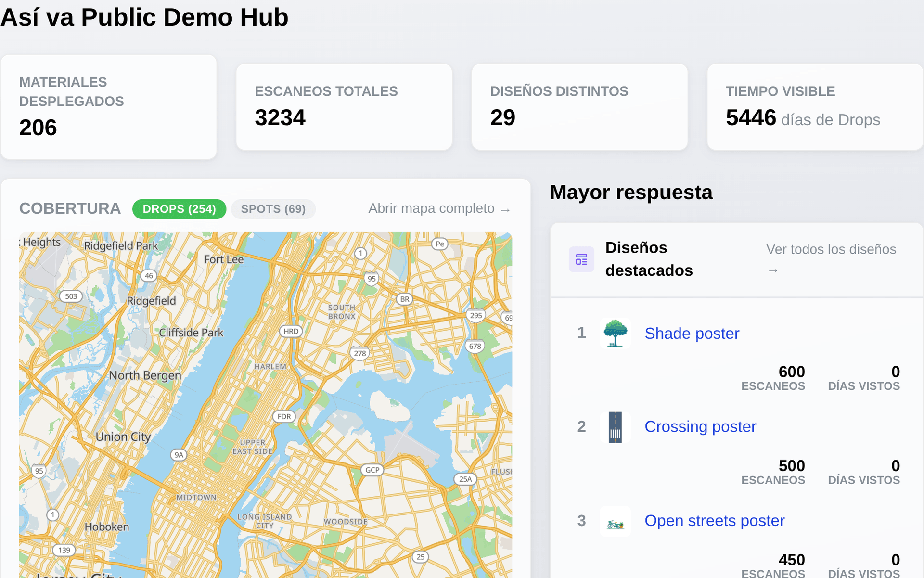Click the SOUTH BRONX map label

(342, 312)
